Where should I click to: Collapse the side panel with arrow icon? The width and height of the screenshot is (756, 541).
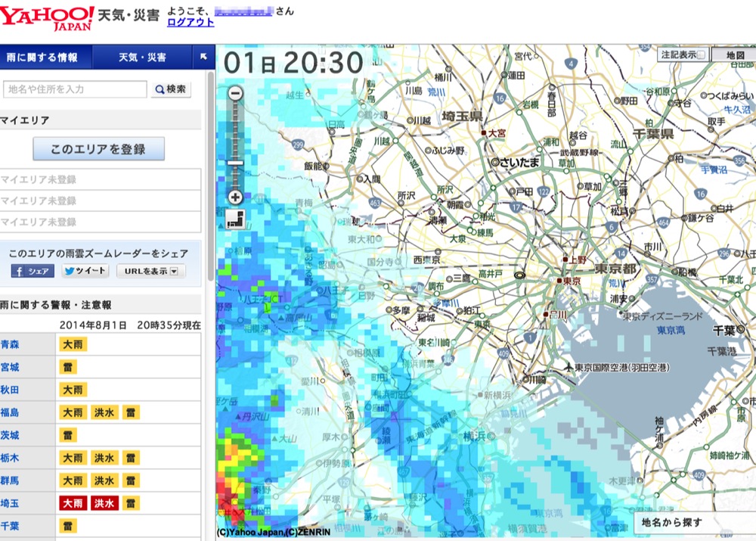[203, 57]
